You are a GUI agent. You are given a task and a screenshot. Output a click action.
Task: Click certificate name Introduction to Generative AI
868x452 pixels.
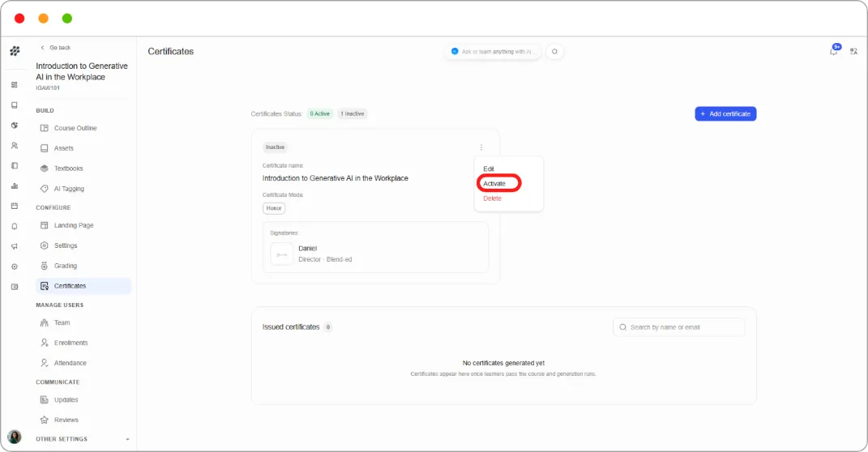(x=335, y=178)
